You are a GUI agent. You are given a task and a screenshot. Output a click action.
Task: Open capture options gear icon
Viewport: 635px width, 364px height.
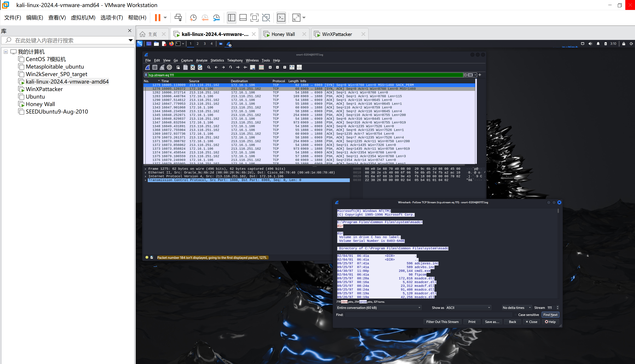[x=169, y=67]
